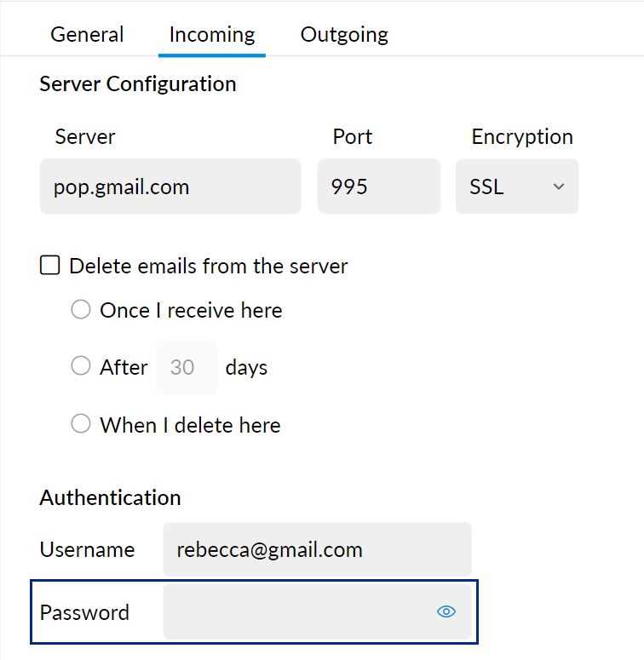Click the Server Configuration heading

tap(137, 84)
